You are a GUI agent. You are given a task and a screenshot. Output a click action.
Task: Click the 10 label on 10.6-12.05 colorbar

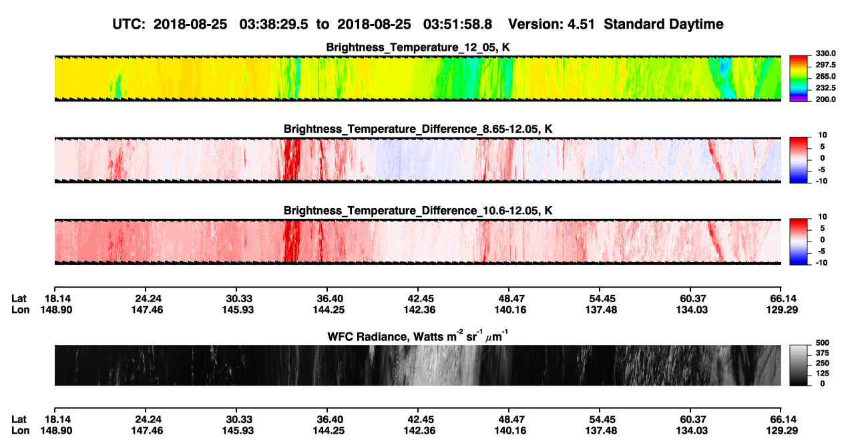point(821,217)
